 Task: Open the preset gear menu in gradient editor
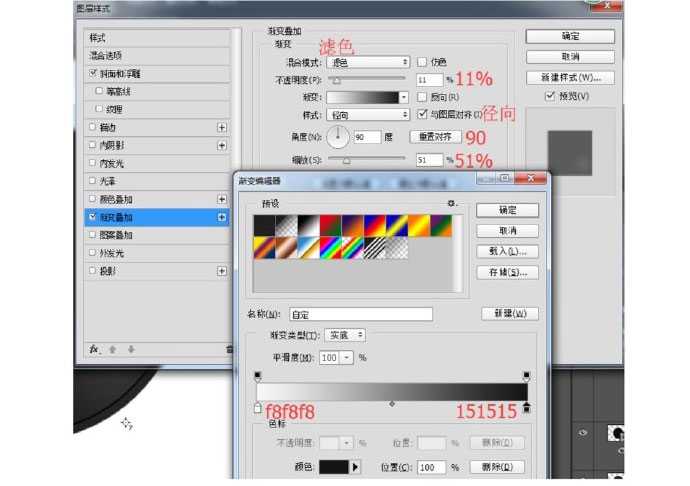click(451, 203)
